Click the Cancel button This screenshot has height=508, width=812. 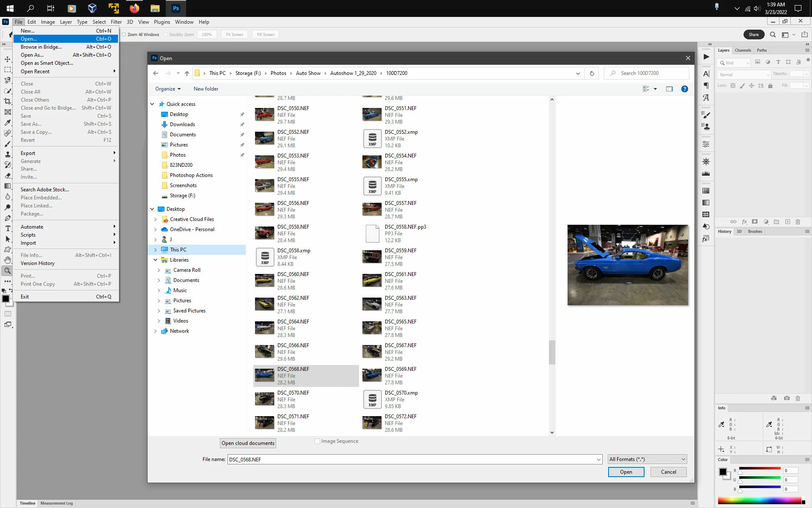tap(668, 472)
